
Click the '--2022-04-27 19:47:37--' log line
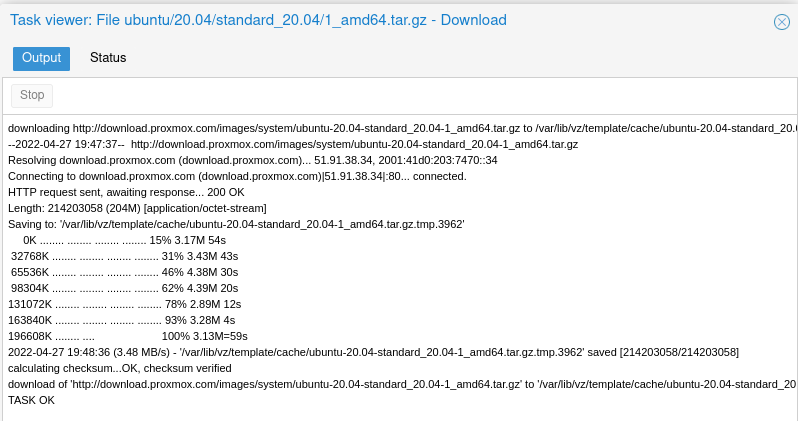pos(293,144)
